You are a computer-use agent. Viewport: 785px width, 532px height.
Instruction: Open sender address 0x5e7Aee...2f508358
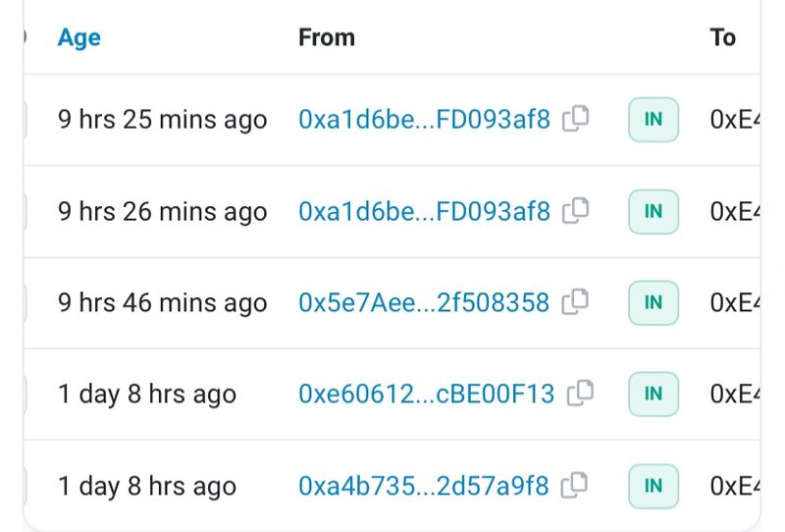[424, 303]
